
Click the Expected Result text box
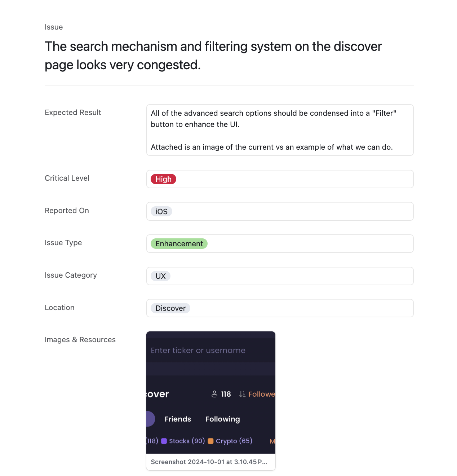[280, 130]
